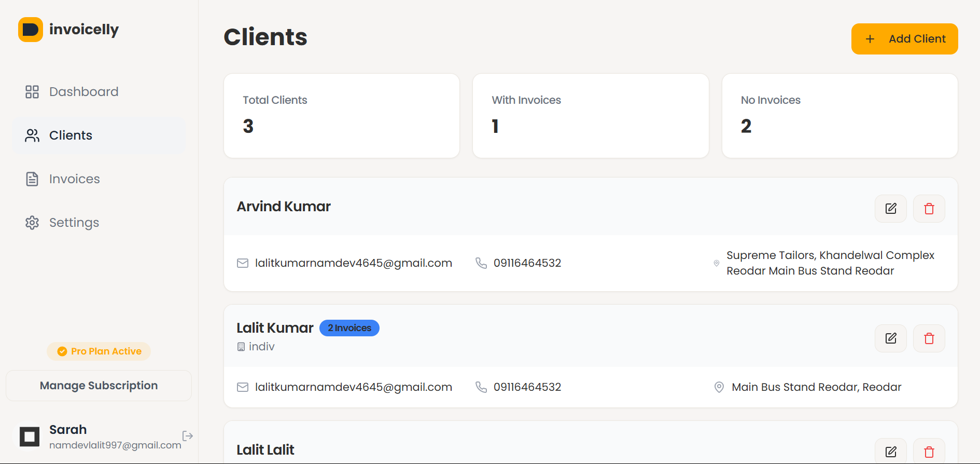
Task: Click the Pro Plan Active badge
Action: pos(99,351)
